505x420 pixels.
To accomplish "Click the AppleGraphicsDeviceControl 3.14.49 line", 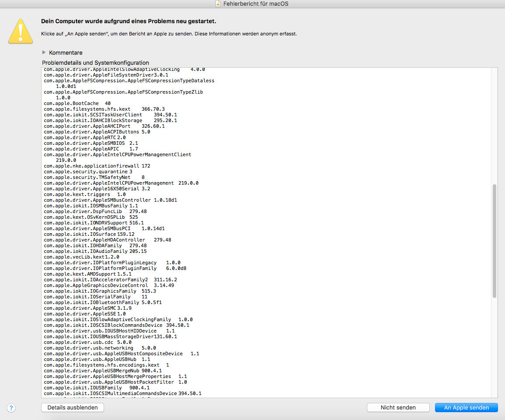I will [x=109, y=286].
